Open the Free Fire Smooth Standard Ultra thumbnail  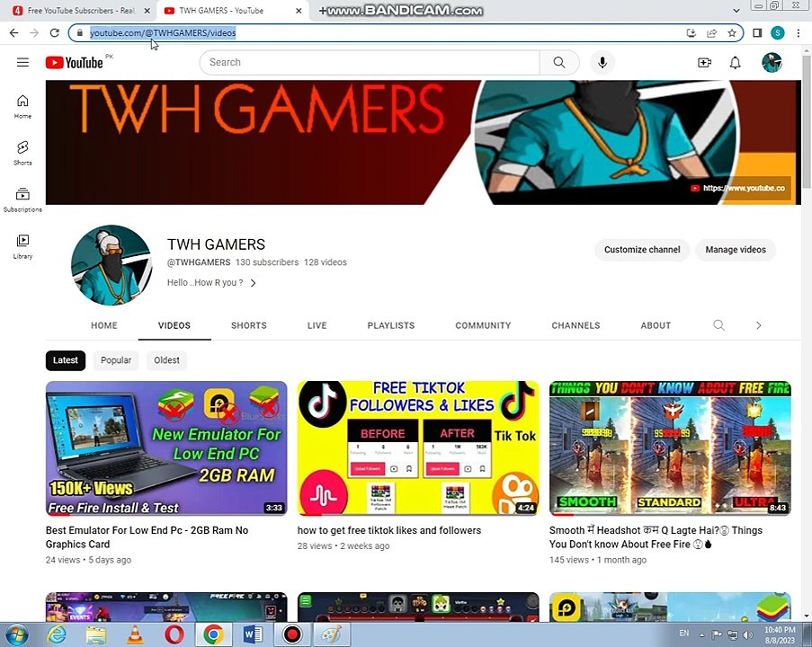[x=670, y=448]
